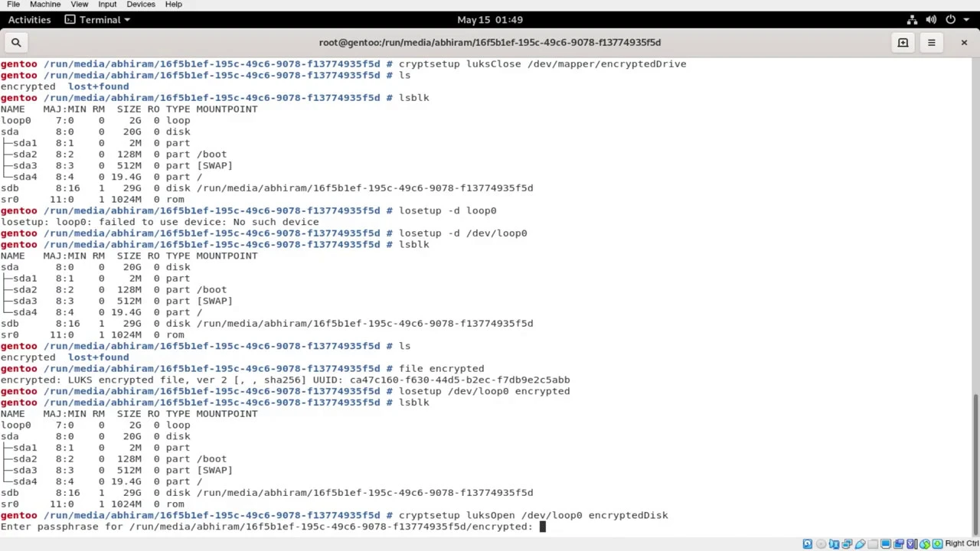This screenshot has height=551, width=980.
Task: Click the optical disk icon in VirtualBox status bar
Action: [821, 543]
